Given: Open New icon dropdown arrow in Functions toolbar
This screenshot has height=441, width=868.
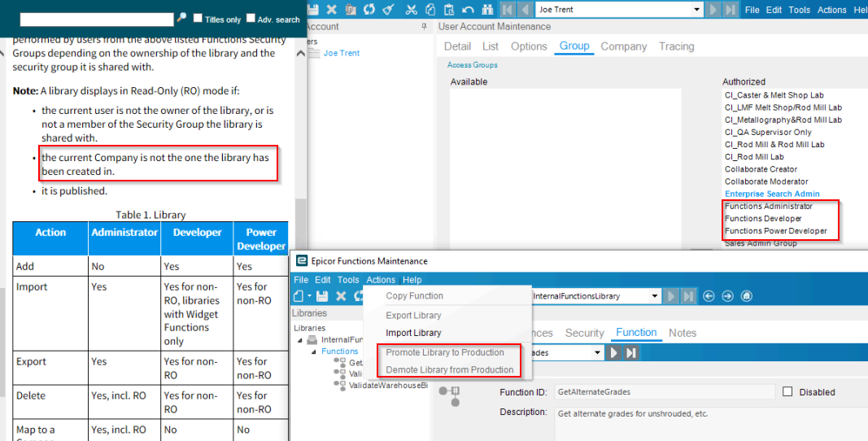Looking at the screenshot, I should click(309, 296).
